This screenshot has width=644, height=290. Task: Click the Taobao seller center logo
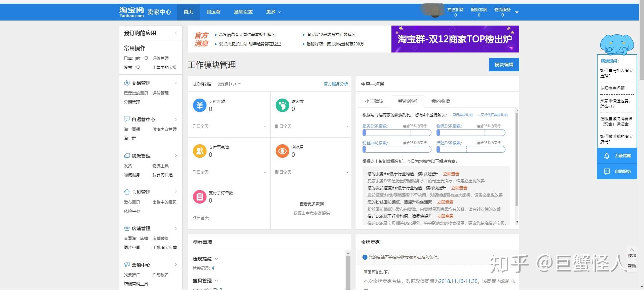tap(145, 12)
